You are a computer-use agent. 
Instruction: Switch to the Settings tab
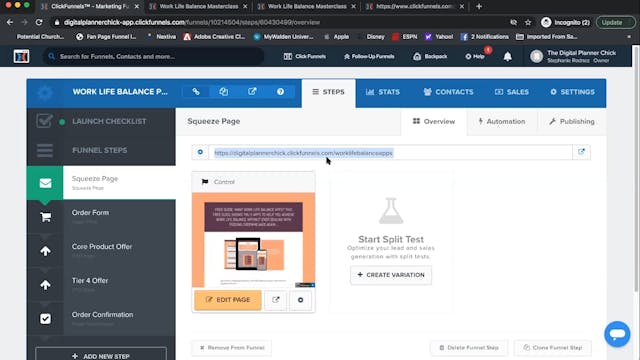[x=572, y=92]
